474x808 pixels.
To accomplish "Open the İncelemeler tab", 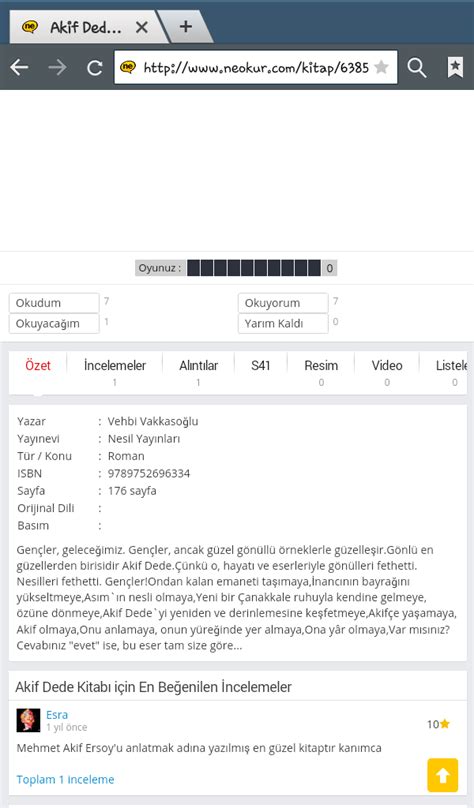I will [115, 366].
